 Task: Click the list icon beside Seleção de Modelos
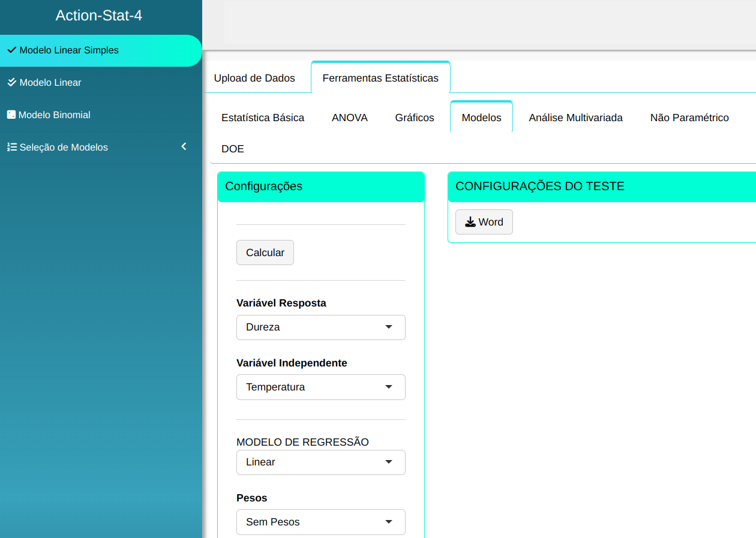11,147
